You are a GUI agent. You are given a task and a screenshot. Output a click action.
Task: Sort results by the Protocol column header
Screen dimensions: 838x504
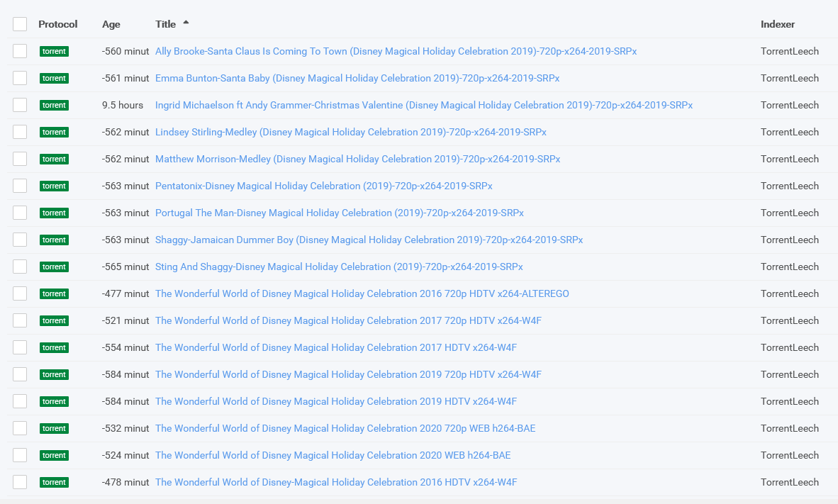coord(57,23)
